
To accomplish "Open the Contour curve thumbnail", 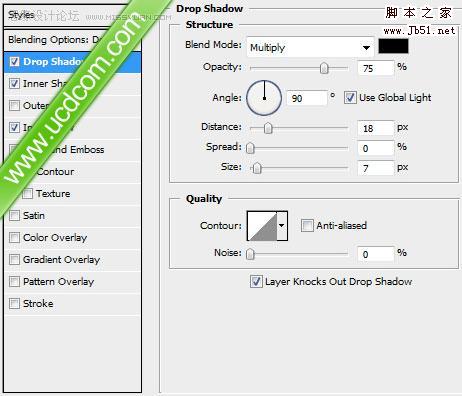I will pyautogui.click(x=262, y=226).
